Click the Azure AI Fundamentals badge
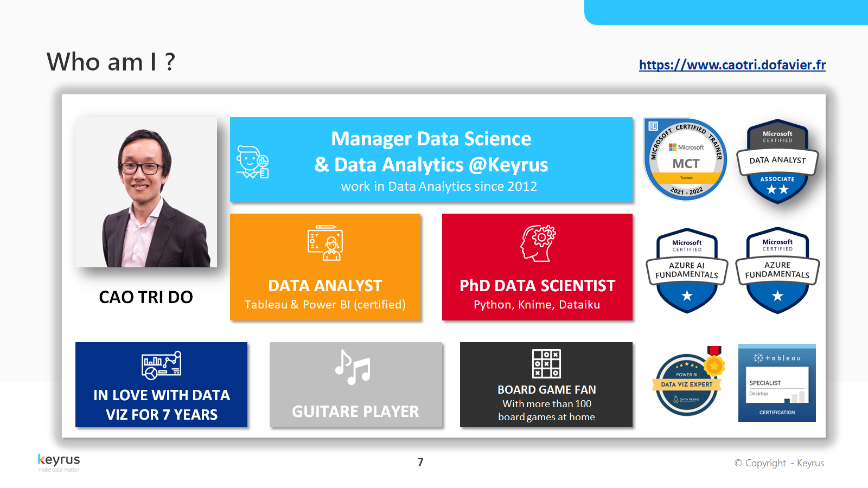Viewport: 868px width, 488px height. (687, 271)
